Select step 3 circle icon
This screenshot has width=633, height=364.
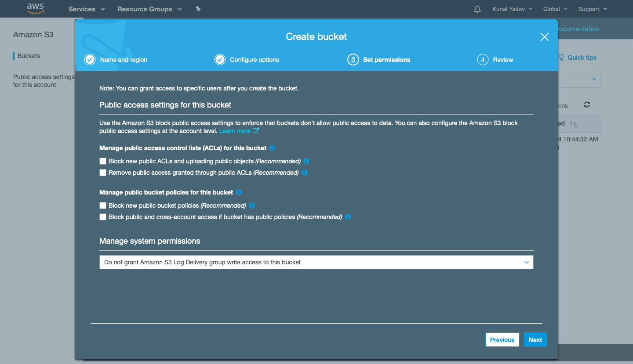[x=353, y=60]
